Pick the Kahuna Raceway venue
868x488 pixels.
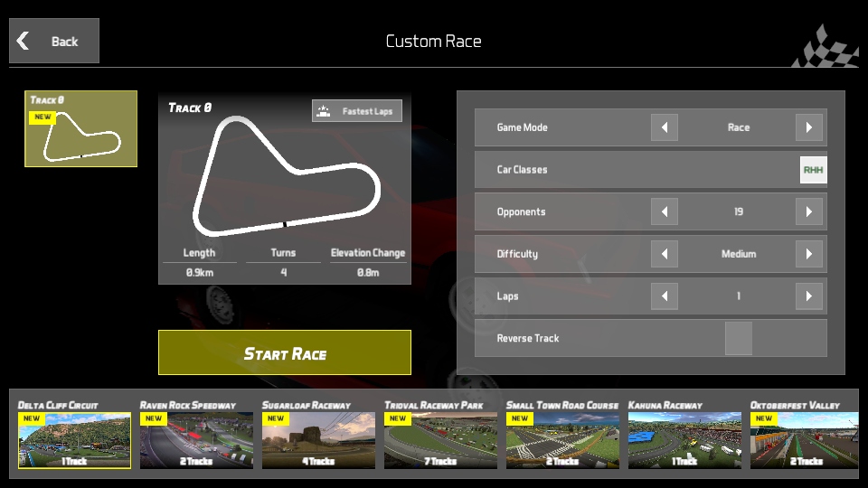(x=684, y=440)
